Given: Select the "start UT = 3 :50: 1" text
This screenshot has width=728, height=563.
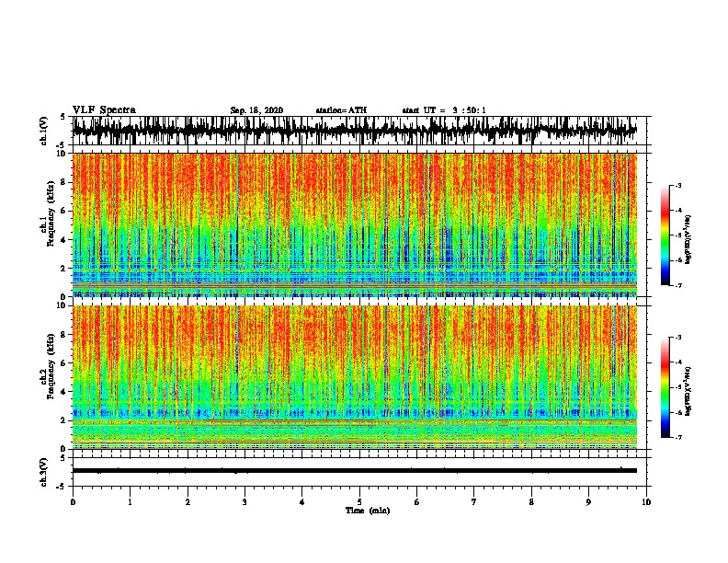Looking at the screenshot, I should tap(444, 110).
